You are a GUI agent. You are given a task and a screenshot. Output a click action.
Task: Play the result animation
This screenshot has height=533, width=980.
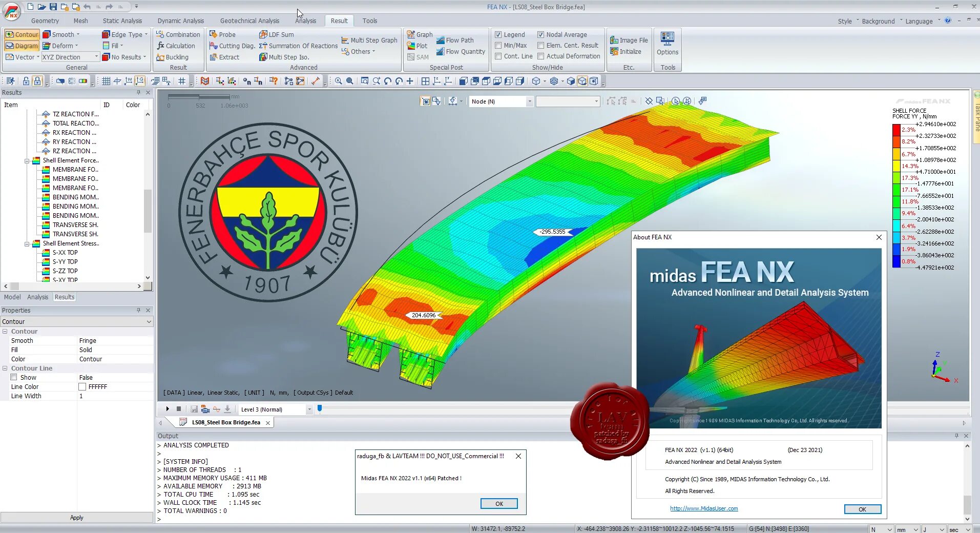point(168,409)
